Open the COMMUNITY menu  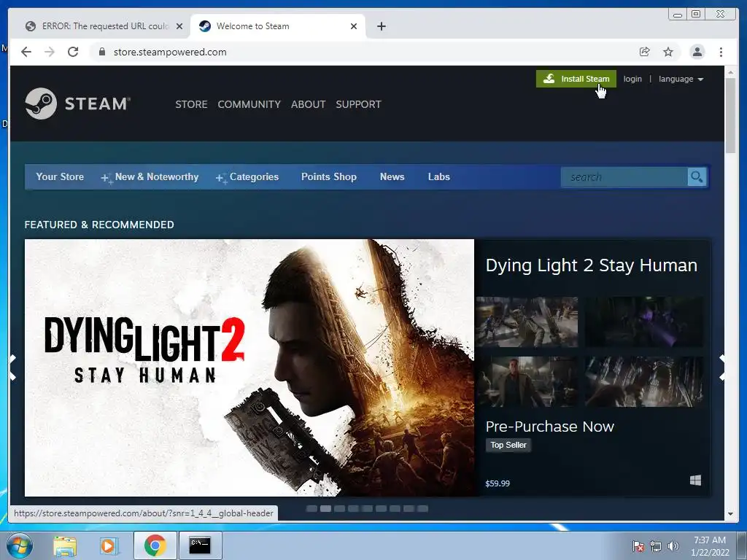(x=249, y=104)
